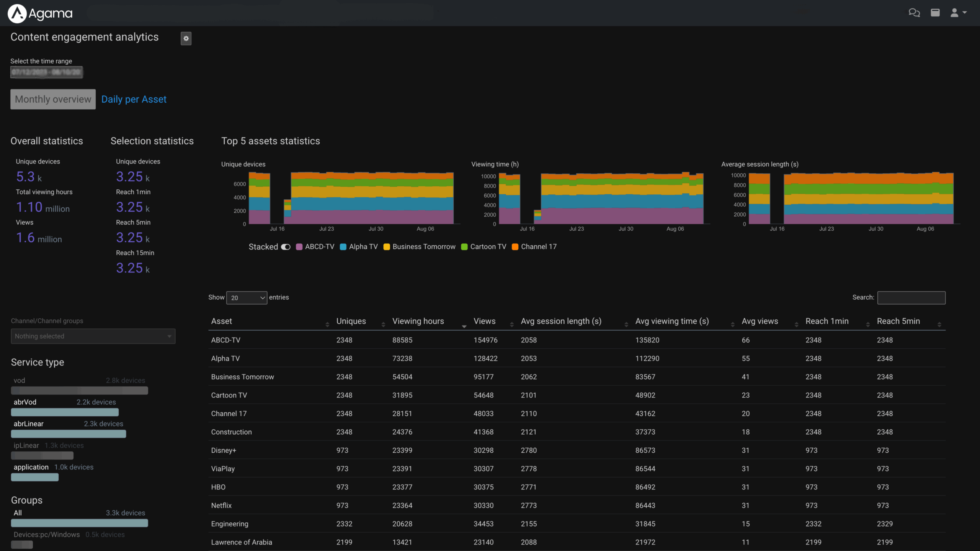Screen dimensions: 980x551
Task: Open the chat messages icon
Action: (914, 13)
